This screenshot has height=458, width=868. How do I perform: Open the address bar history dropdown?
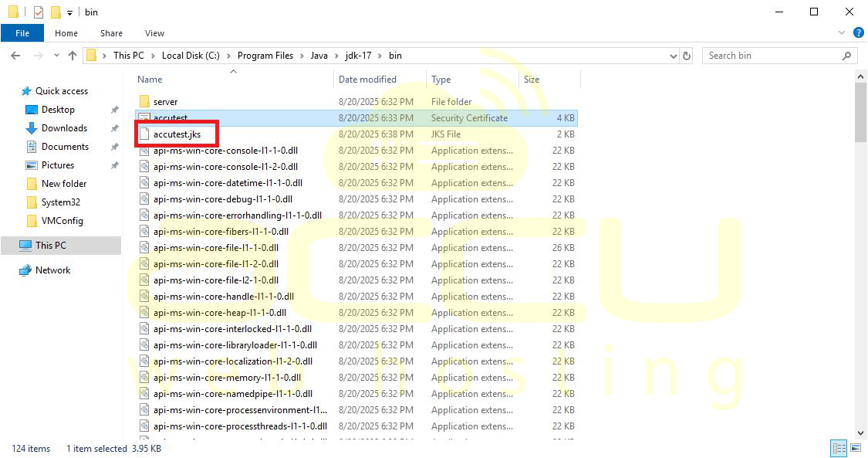pyautogui.click(x=672, y=55)
